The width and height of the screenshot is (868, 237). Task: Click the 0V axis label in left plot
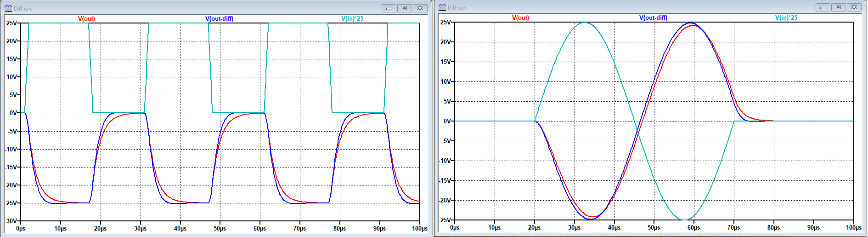pos(13,113)
